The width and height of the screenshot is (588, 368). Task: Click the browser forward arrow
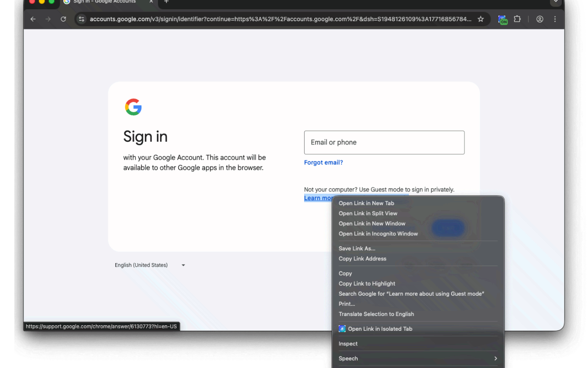[x=48, y=19]
